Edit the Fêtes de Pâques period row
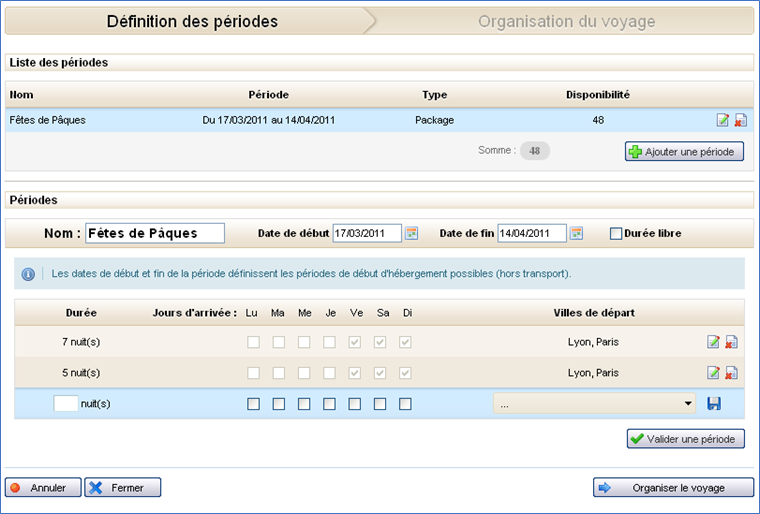Viewport: 760px width, 514px height. [723, 121]
